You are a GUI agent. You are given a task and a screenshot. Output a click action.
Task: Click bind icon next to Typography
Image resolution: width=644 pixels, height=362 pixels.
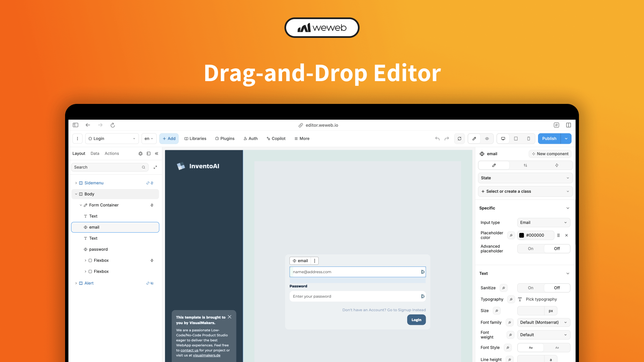click(x=511, y=299)
